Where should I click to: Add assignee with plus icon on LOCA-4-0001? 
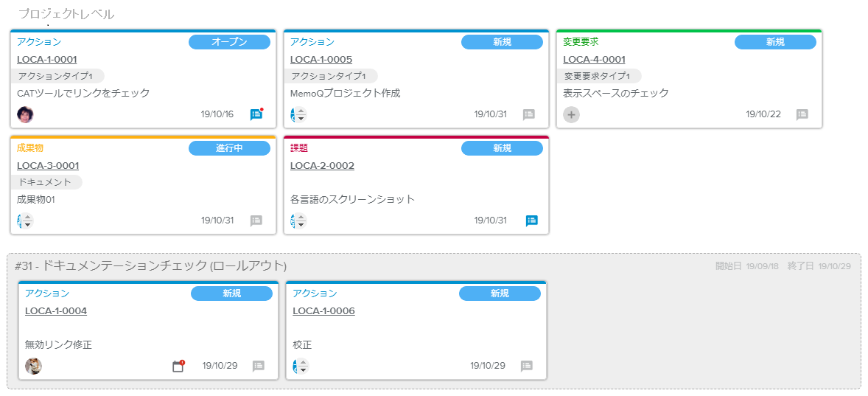[571, 114]
